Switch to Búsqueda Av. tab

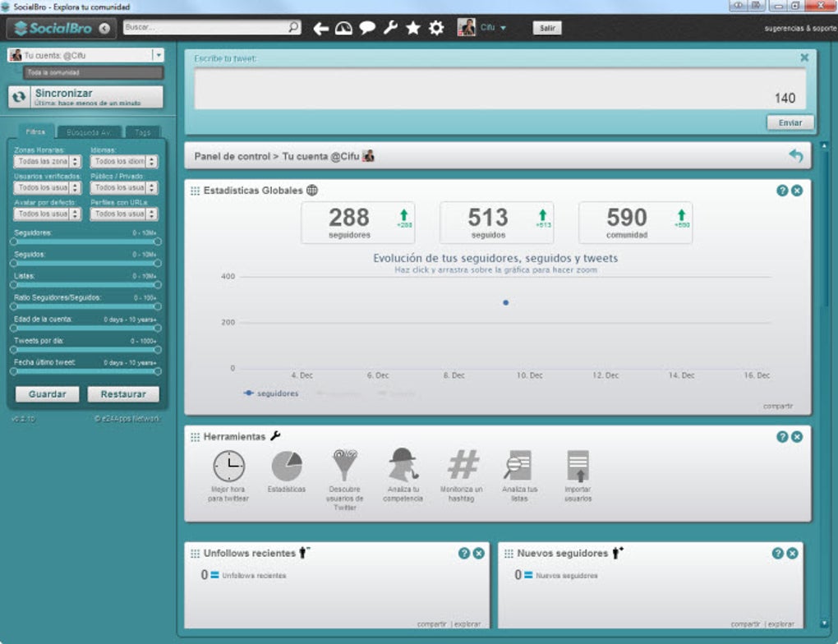pos(90,132)
